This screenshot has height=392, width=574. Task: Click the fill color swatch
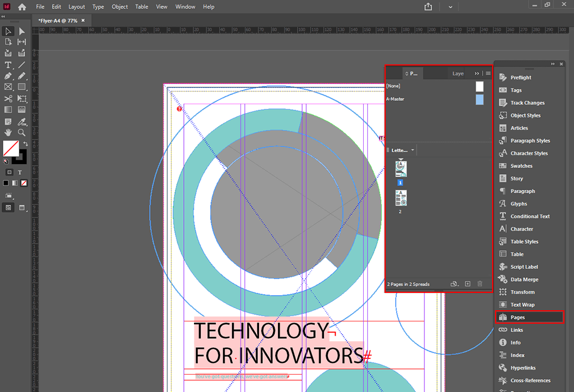point(10,148)
